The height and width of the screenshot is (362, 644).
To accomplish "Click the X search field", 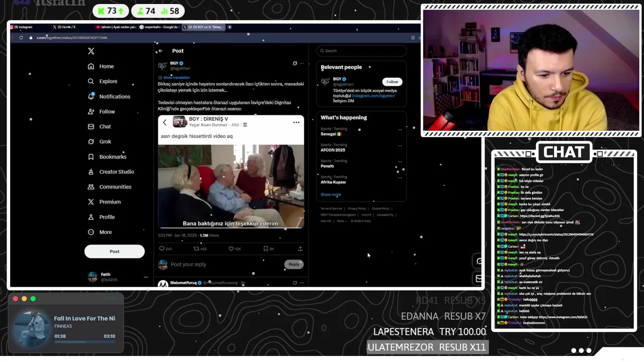I will pyautogui.click(x=361, y=51).
